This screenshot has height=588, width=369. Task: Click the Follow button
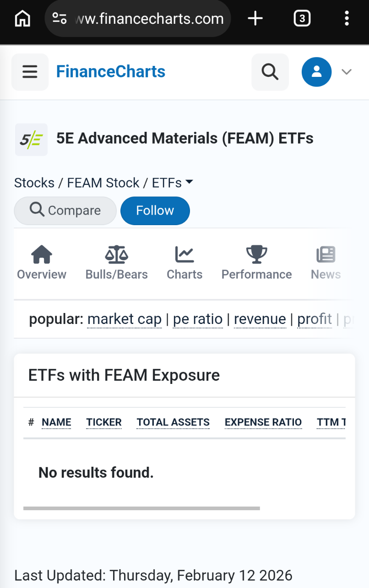(155, 210)
